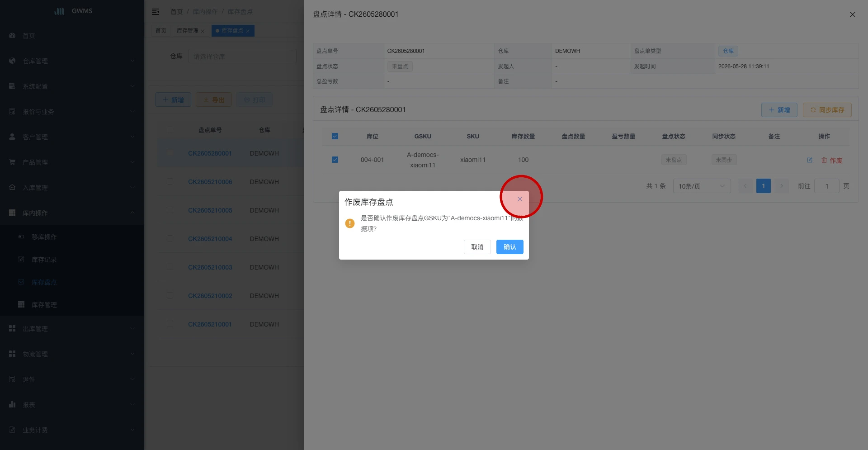This screenshot has width=868, height=450.
Task: Expand 物流管理 sidebar menu
Action: click(x=72, y=354)
